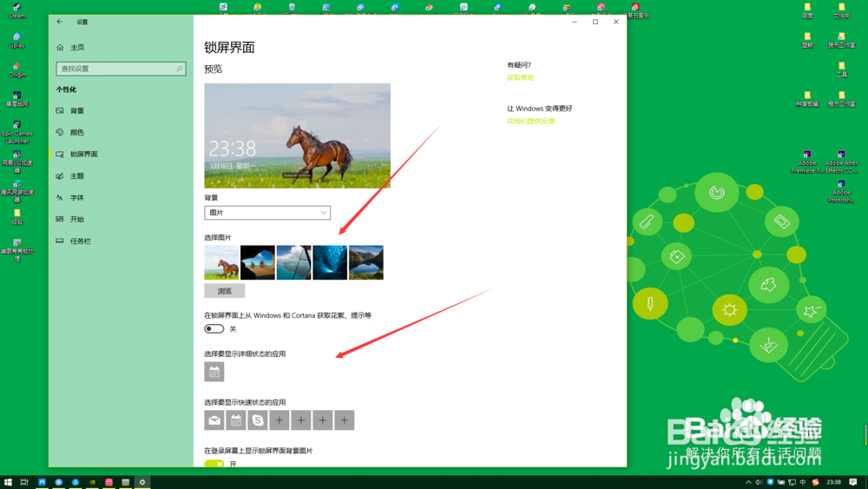
Task: Maximize the Settings window
Action: click(595, 22)
